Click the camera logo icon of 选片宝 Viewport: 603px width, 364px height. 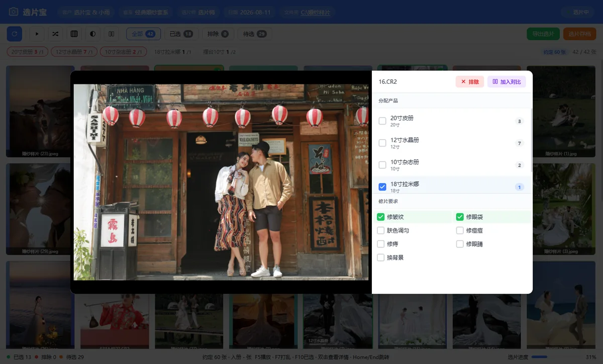14,12
